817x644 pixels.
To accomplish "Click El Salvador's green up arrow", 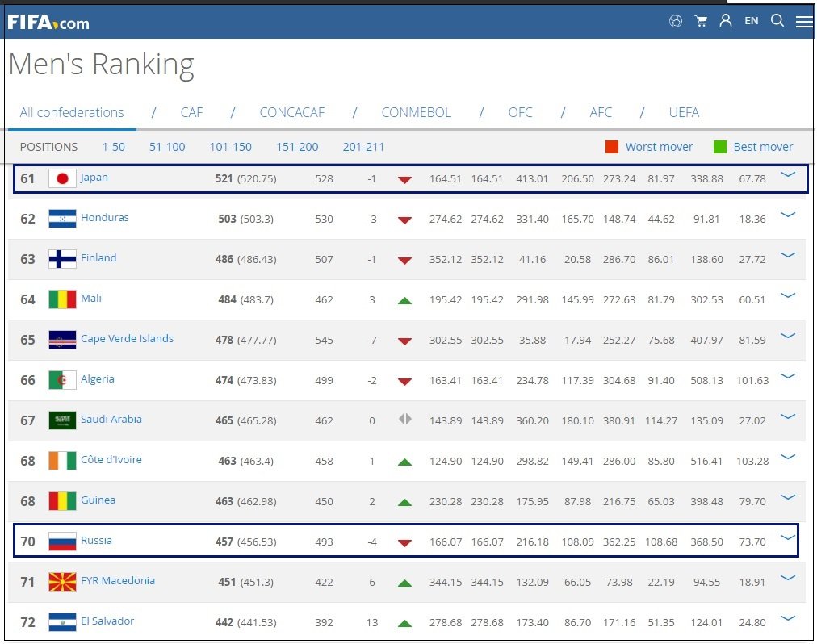I will (404, 623).
